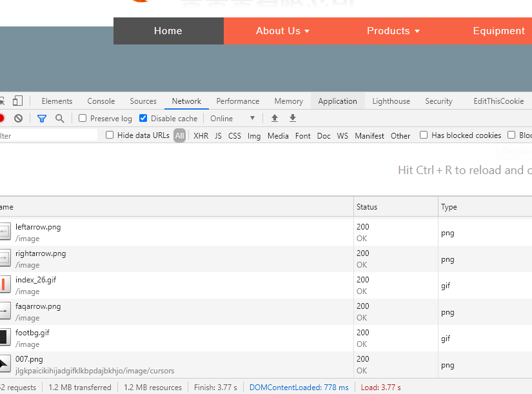Filter requests by XHR type
The height and width of the screenshot is (394, 532).
[201, 136]
